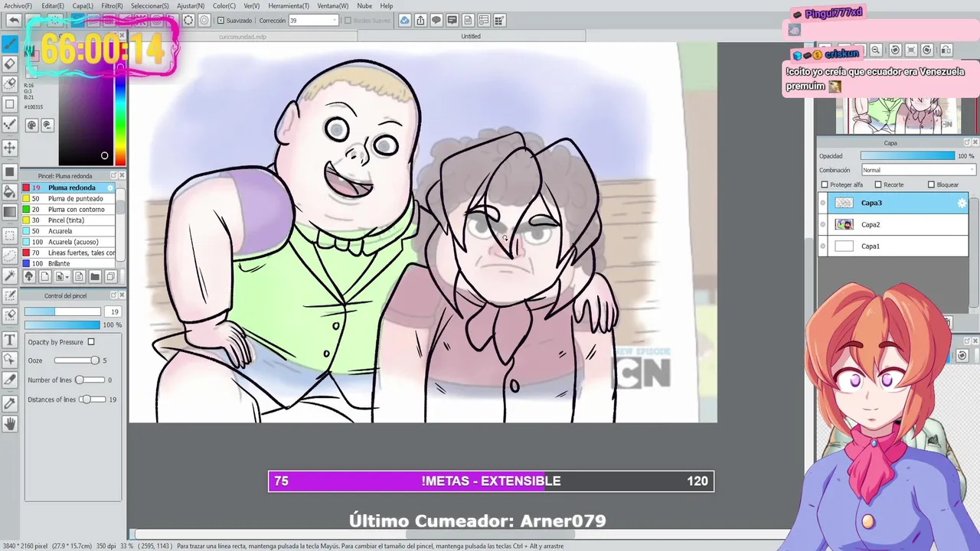Open snap settings gear icon
980x551 pixels.
point(204,20)
